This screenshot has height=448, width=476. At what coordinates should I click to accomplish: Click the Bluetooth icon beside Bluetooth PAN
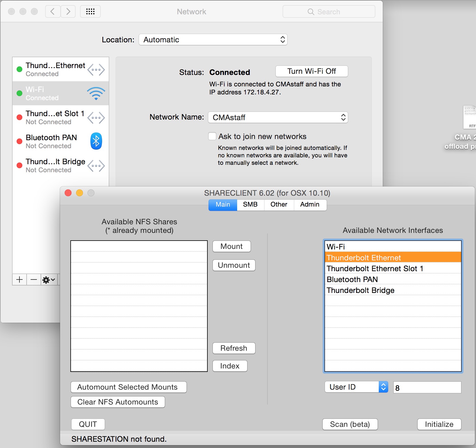96,141
